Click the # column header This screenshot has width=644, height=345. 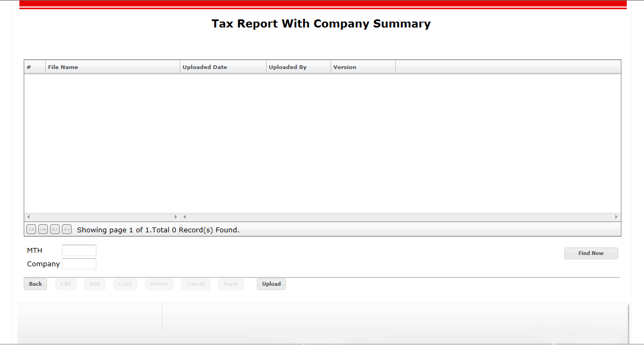click(x=34, y=67)
